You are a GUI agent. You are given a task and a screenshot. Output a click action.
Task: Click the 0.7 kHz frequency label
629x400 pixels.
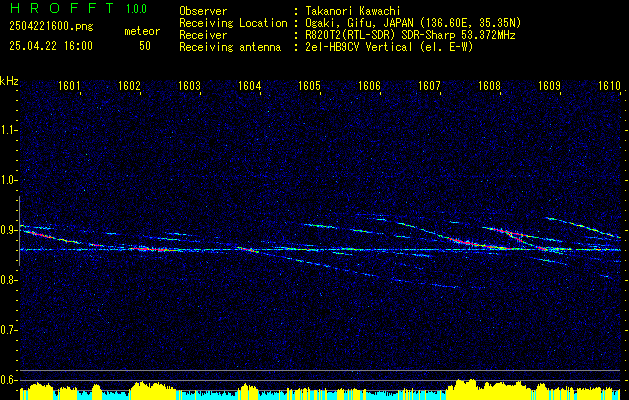click(7, 330)
